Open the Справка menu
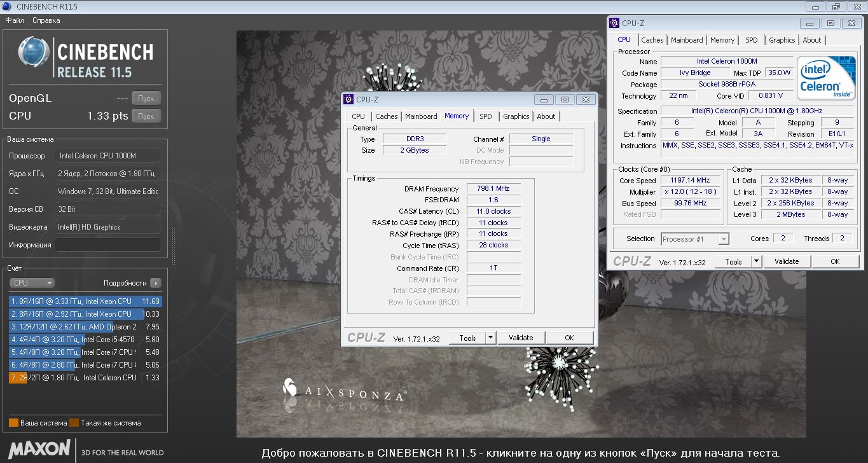Screen dimensions: 868x463 click(x=46, y=20)
